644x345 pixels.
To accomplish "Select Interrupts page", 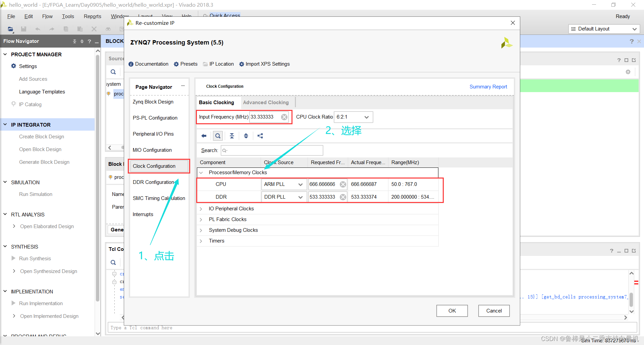I will [143, 214].
